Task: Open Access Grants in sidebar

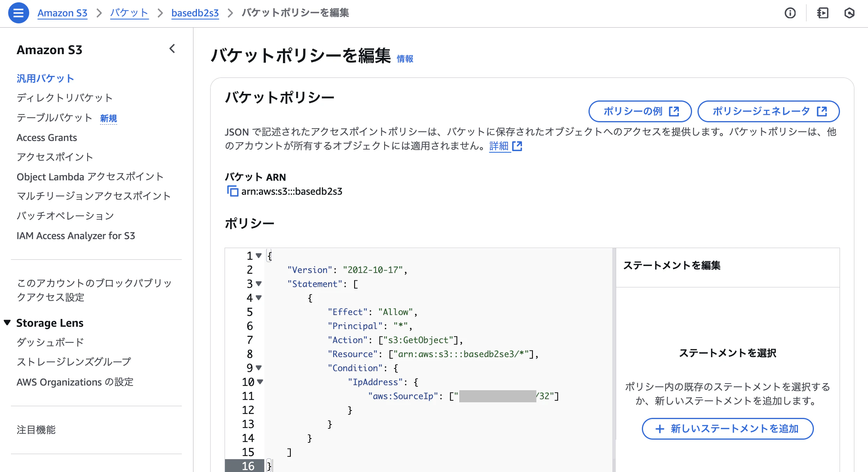Action: (x=47, y=137)
